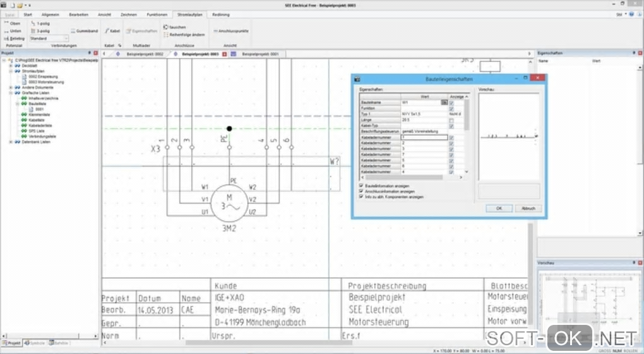Click the new document icon in title bar

click(x=13, y=5)
